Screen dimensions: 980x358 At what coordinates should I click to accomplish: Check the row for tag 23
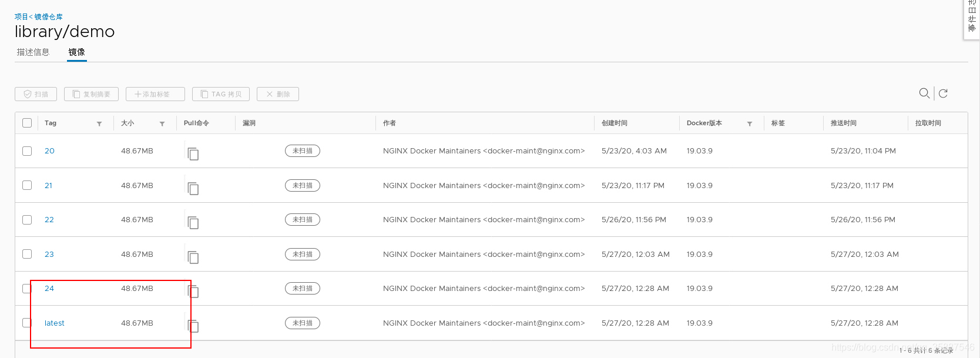pyautogui.click(x=27, y=254)
